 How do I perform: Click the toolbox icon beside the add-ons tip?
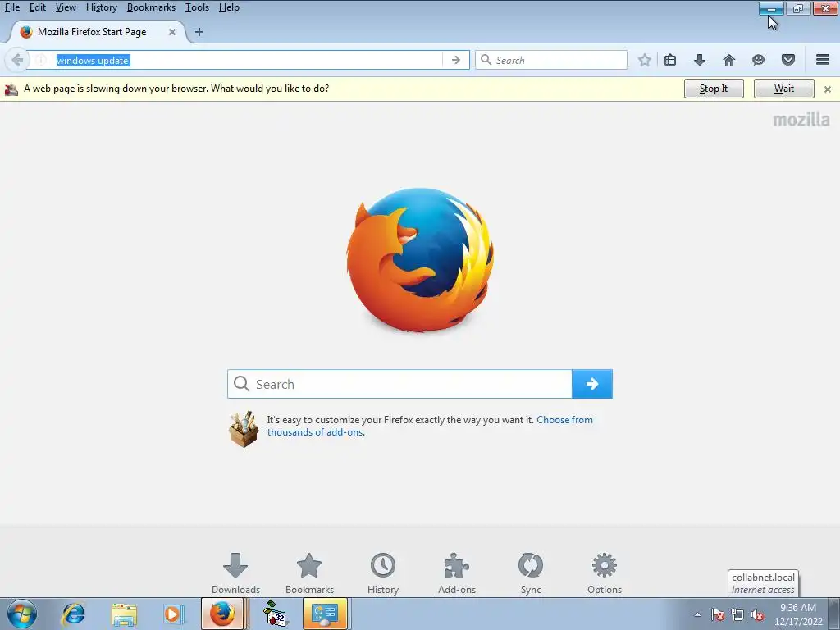[x=244, y=428]
